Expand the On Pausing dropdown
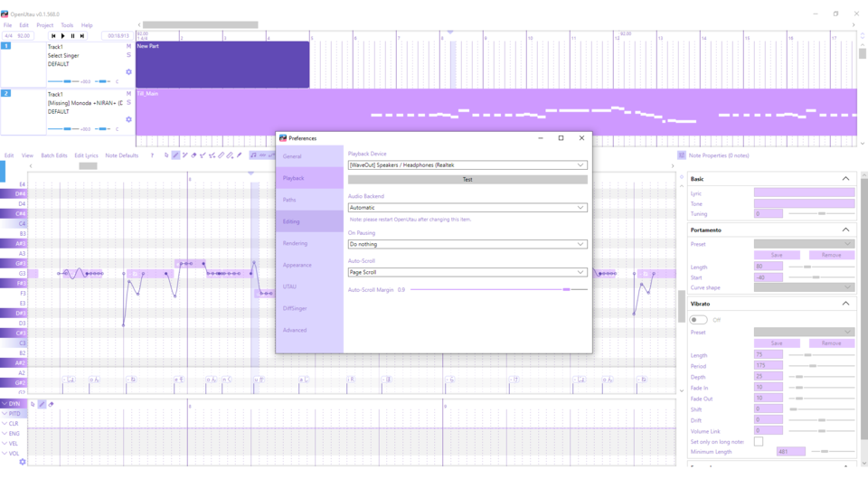868x488 pixels. pos(467,244)
